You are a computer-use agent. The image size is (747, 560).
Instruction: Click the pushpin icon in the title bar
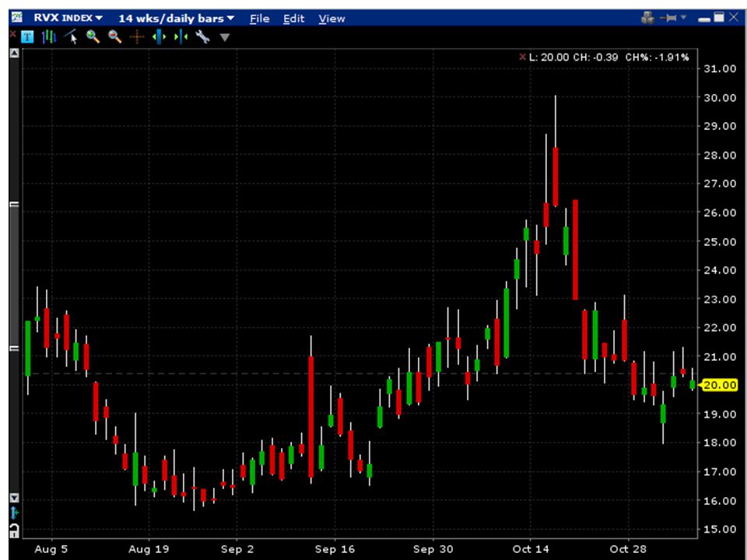(669, 18)
